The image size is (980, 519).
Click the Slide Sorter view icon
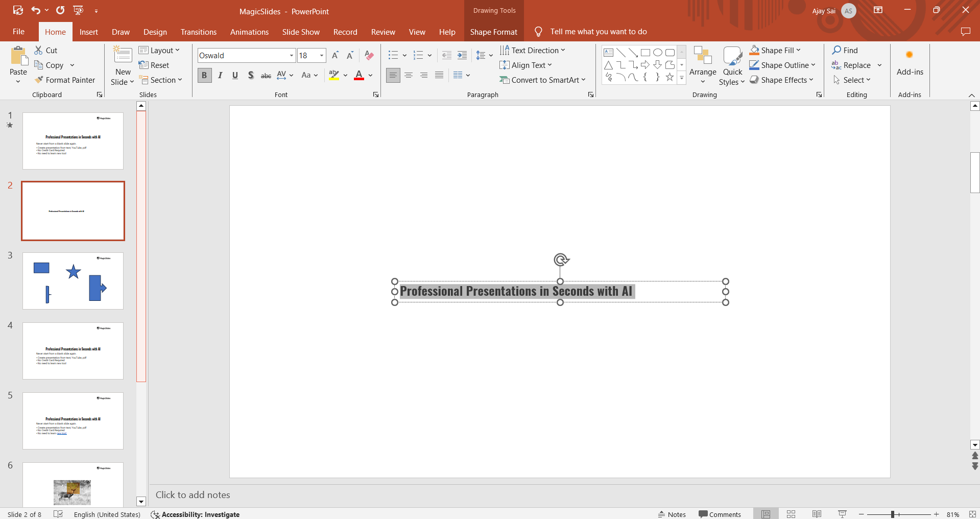coord(791,514)
